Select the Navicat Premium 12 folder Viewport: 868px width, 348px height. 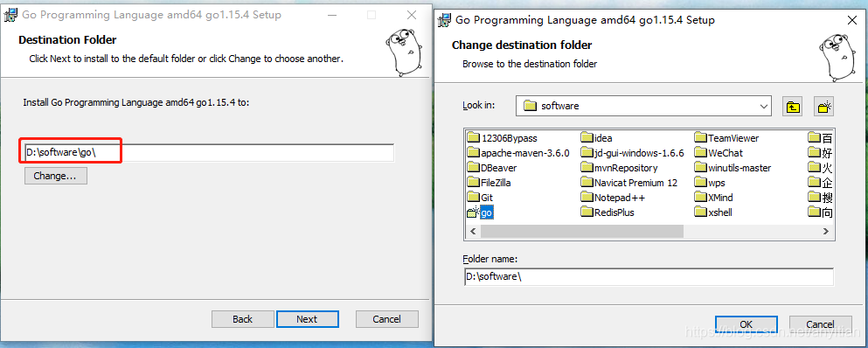coord(629,183)
